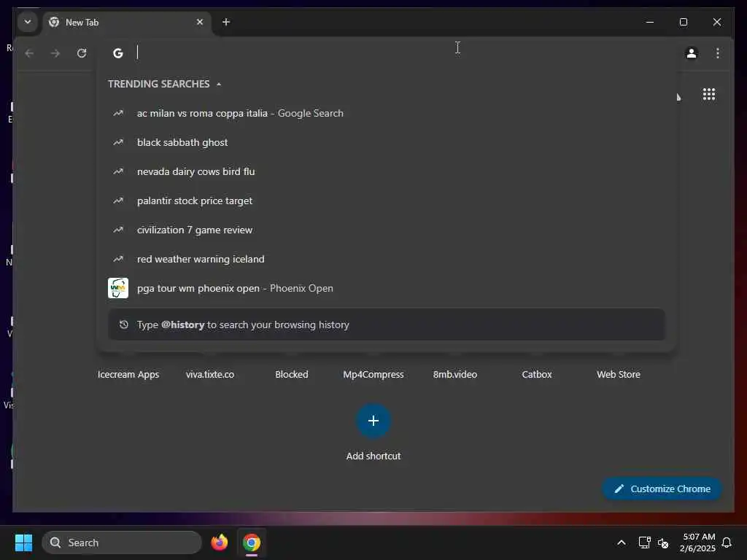Close the New Tab tab

point(200,22)
